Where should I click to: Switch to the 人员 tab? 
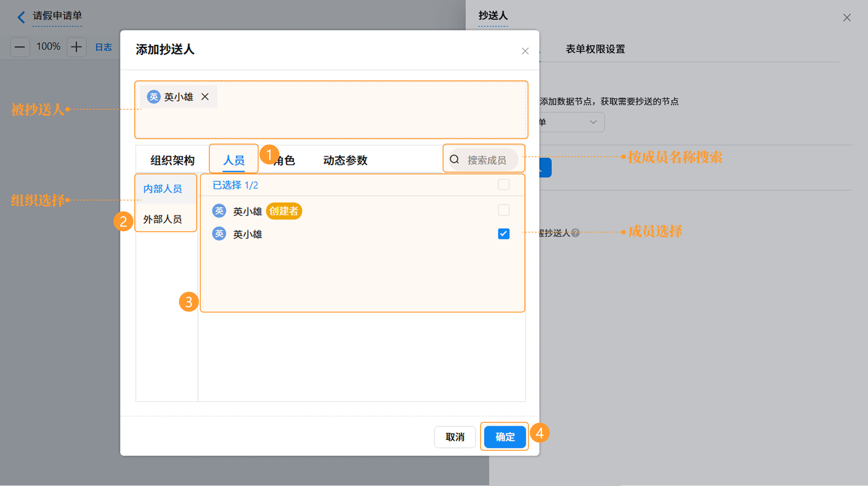[x=234, y=160]
